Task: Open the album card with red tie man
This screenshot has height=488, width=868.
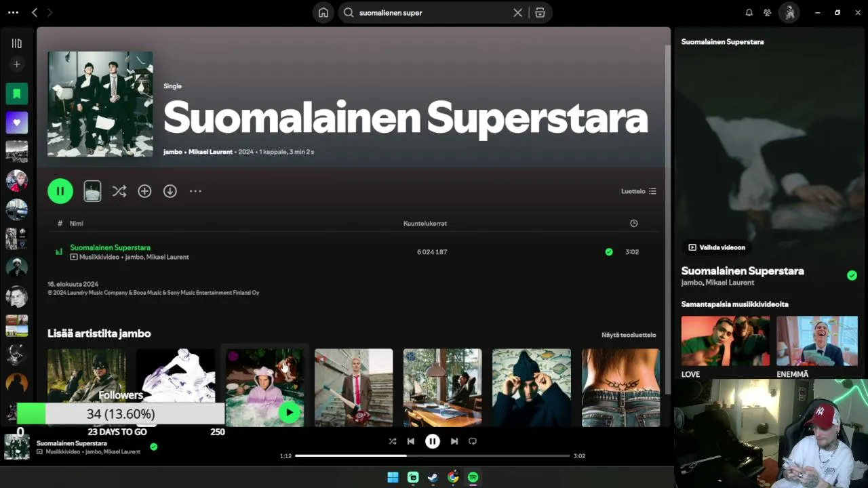Action: pyautogui.click(x=353, y=388)
